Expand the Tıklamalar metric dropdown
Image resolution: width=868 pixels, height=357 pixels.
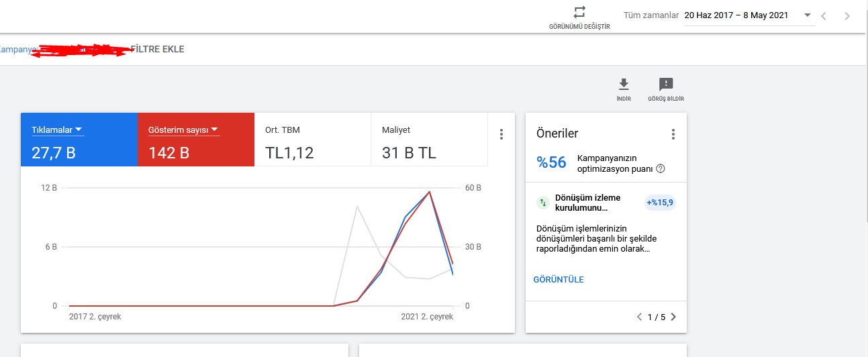79,130
